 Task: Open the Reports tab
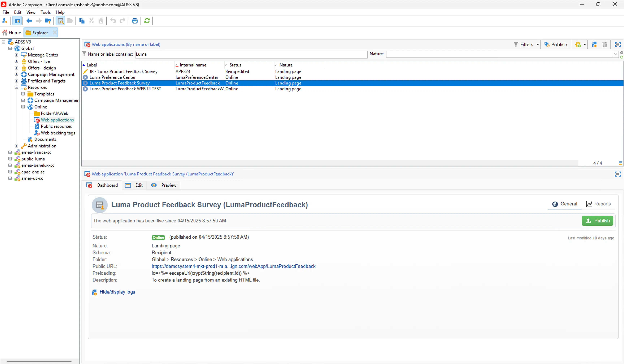point(599,204)
